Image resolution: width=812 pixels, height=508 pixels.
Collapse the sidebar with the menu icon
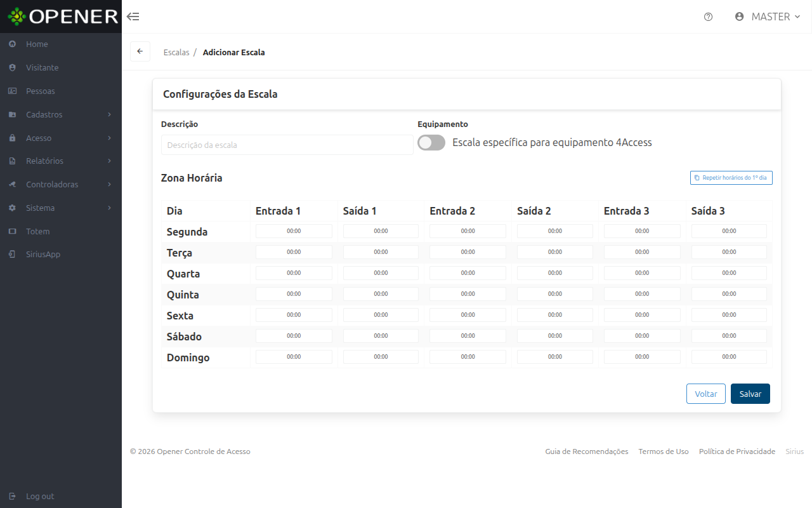tap(133, 17)
